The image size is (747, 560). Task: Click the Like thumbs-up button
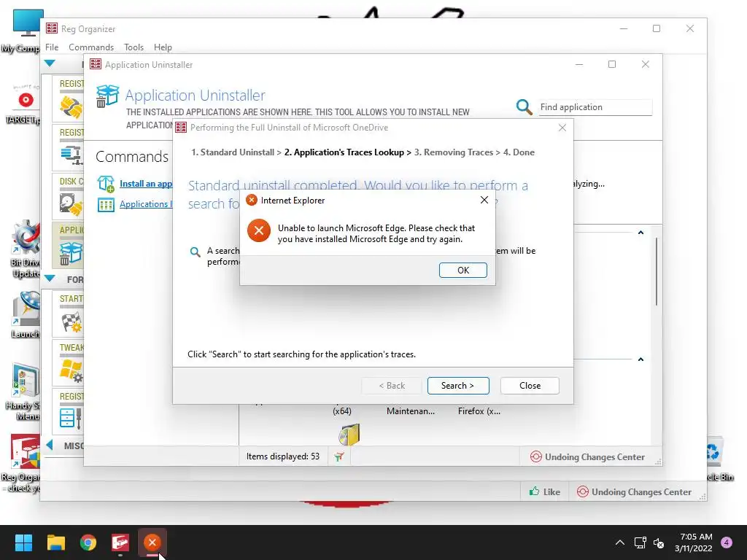pyautogui.click(x=545, y=492)
